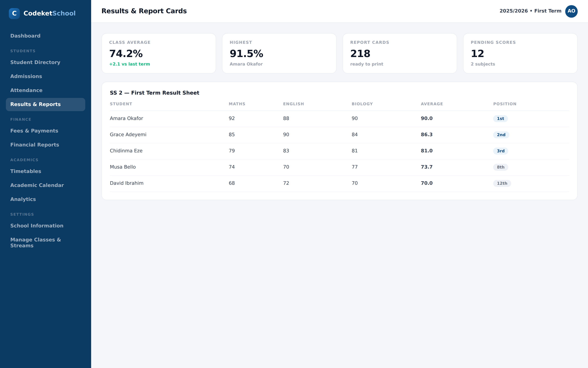The image size is (588, 368).
Task: Click the BIOLOGY column header
Action: click(x=362, y=104)
